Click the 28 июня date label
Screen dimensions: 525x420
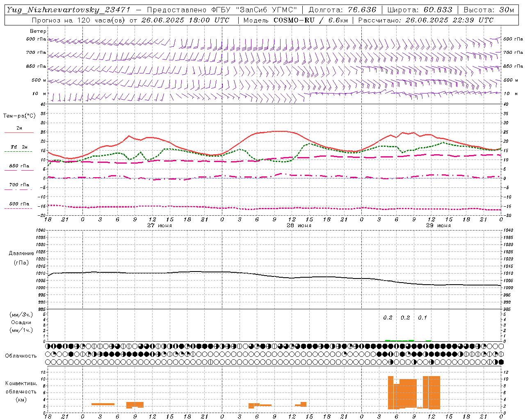[299, 226]
